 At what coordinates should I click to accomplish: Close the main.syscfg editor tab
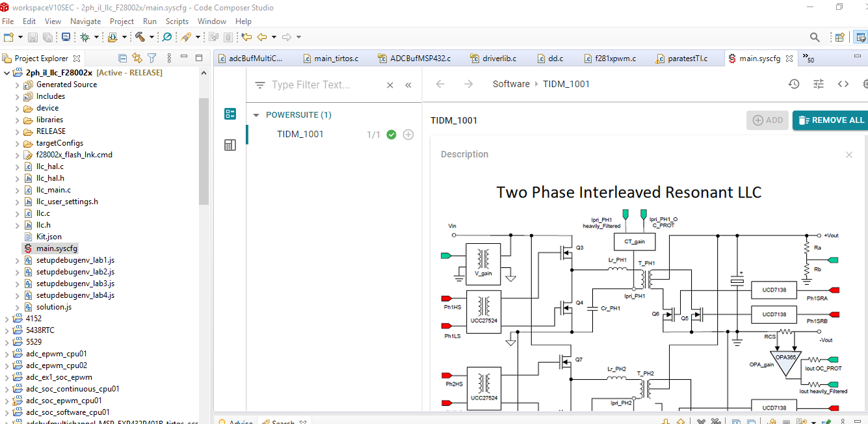click(x=790, y=59)
